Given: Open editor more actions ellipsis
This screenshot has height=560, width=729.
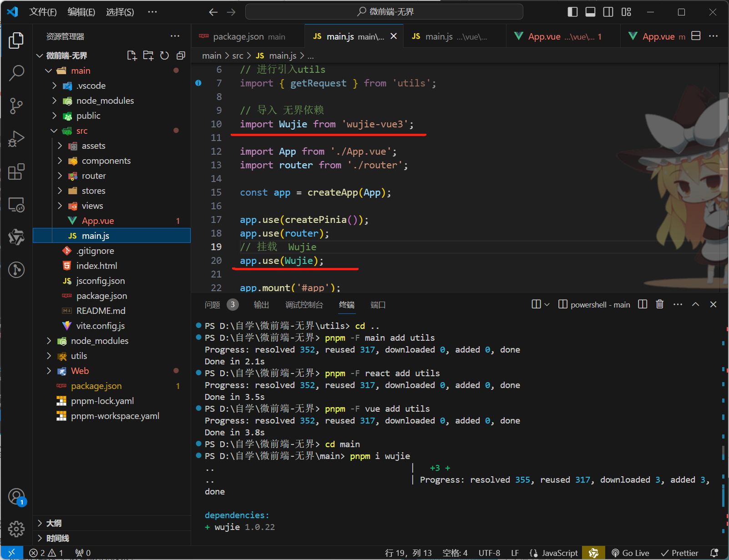Looking at the screenshot, I should click(x=714, y=36).
